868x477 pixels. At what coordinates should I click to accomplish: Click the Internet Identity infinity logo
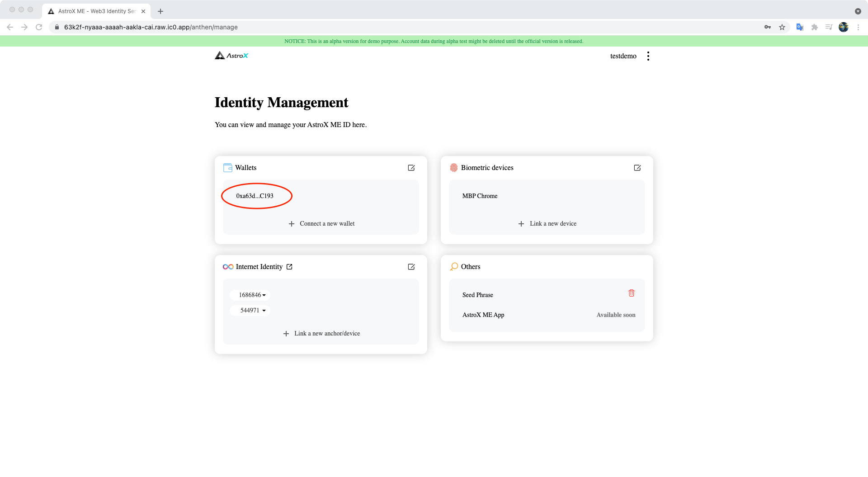coord(228,267)
